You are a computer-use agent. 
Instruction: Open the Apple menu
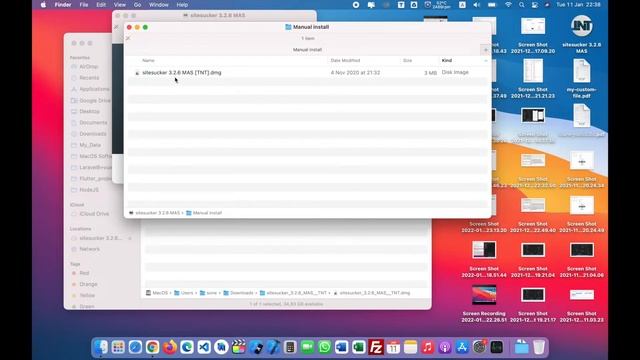[x=43, y=5]
